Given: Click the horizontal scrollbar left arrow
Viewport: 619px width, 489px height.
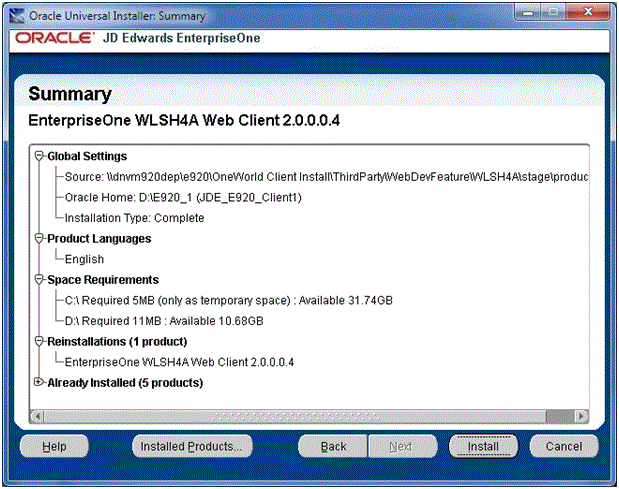Looking at the screenshot, I should point(38,416).
